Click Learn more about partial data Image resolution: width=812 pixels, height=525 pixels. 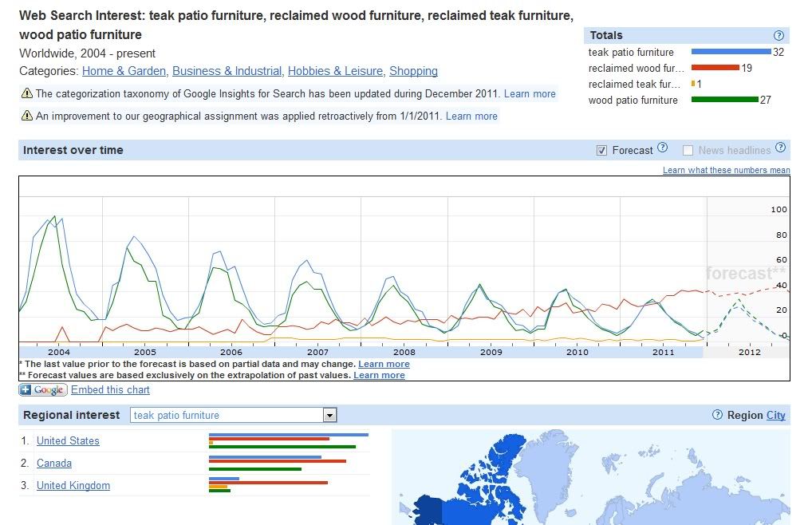click(x=384, y=364)
